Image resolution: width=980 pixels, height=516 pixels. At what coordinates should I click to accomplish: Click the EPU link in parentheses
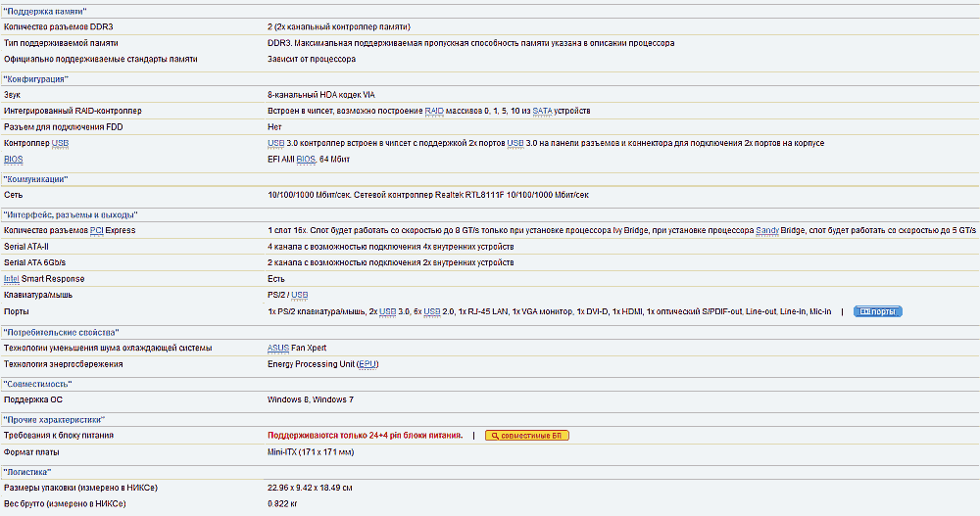pos(367,364)
